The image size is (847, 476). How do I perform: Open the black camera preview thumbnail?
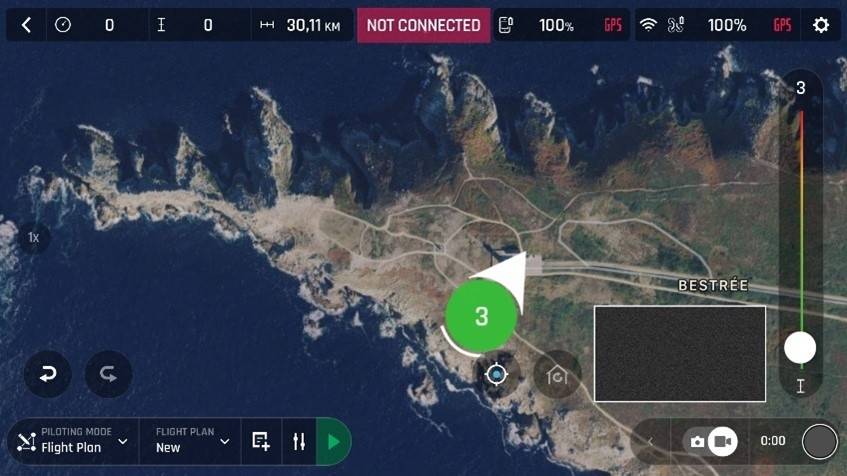[680, 354]
